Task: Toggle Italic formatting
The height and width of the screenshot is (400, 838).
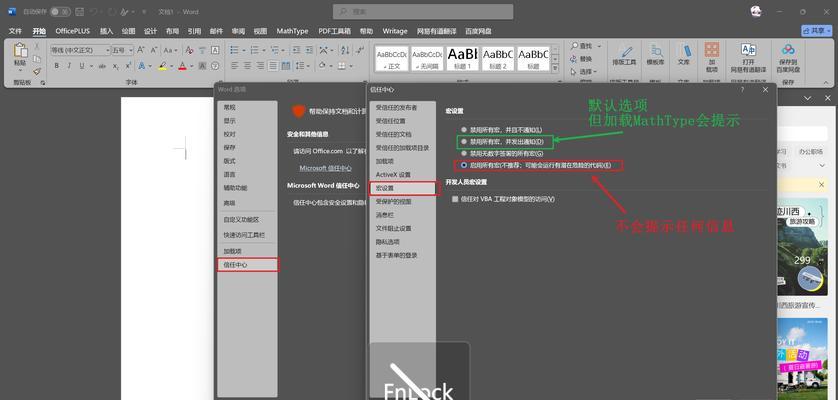Action: [x=69, y=66]
